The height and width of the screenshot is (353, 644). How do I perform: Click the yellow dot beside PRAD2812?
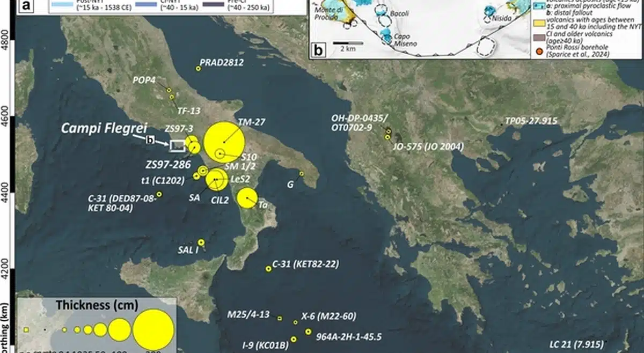pyautogui.click(x=198, y=68)
